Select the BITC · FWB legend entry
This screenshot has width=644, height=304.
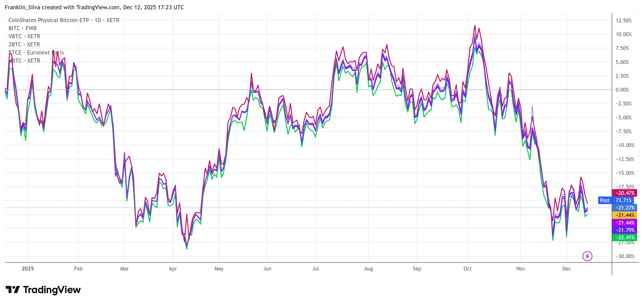click(x=23, y=28)
